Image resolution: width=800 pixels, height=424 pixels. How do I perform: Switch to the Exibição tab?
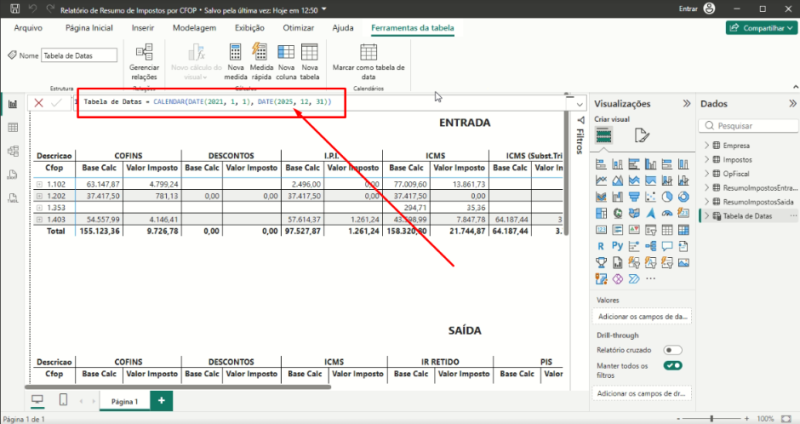[249, 28]
